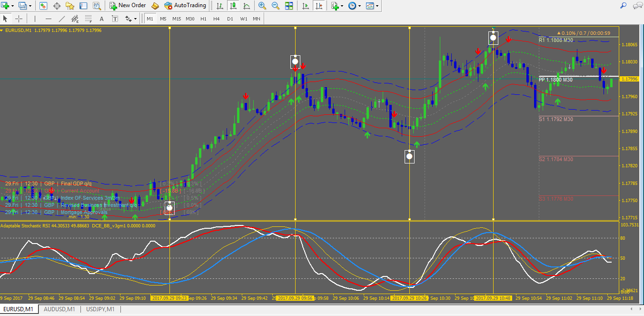Toggle chart Auto Scroll

305,6
